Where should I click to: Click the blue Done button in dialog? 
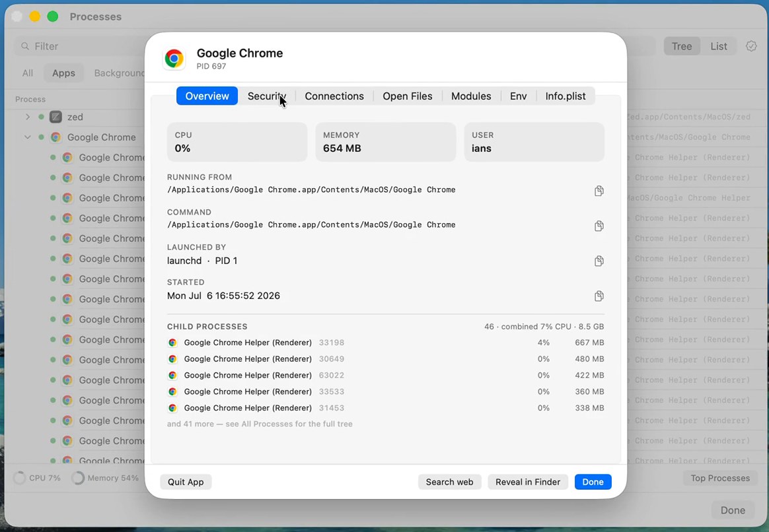[x=593, y=482]
